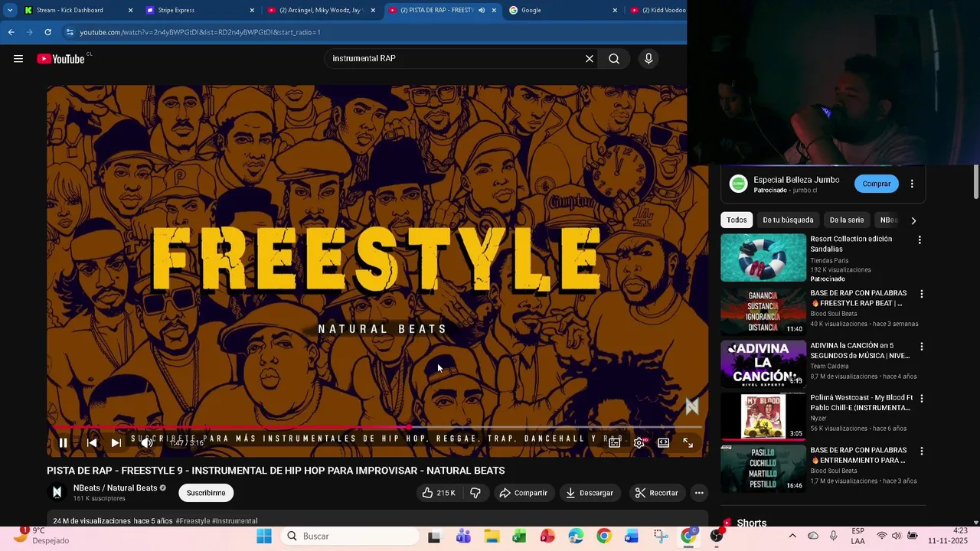Download the video with Descargar
The height and width of the screenshot is (551, 980).
(x=590, y=493)
